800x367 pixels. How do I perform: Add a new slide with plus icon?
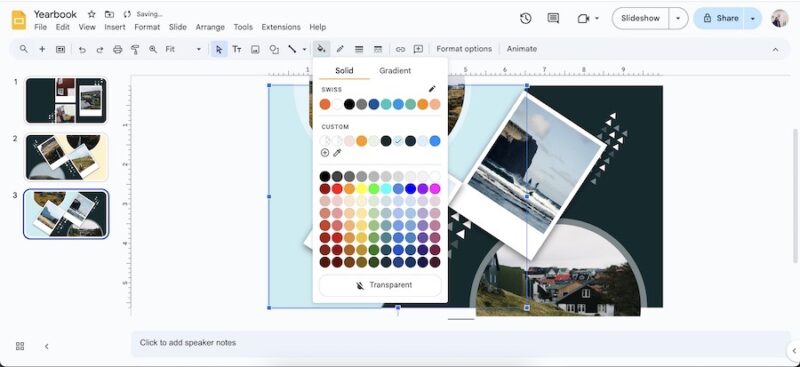click(42, 49)
